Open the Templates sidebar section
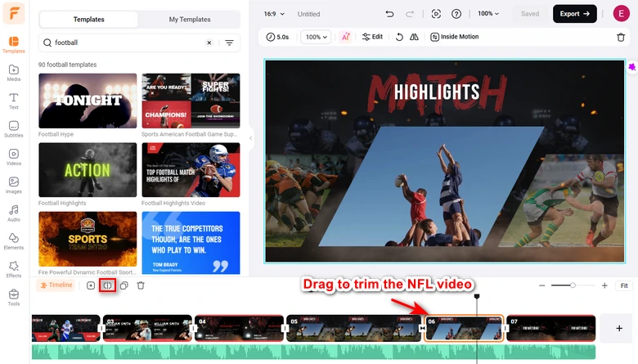Viewport: 638px width, 364px height. pos(13,45)
